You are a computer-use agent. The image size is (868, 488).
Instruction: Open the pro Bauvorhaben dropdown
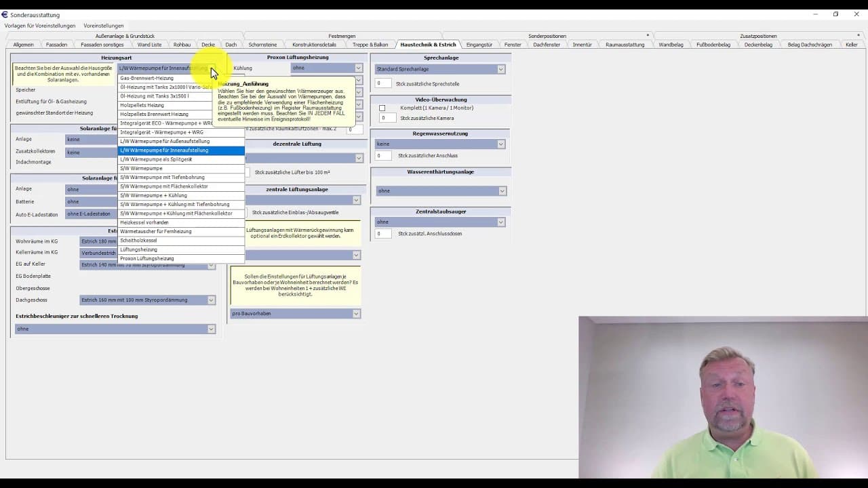click(x=355, y=314)
